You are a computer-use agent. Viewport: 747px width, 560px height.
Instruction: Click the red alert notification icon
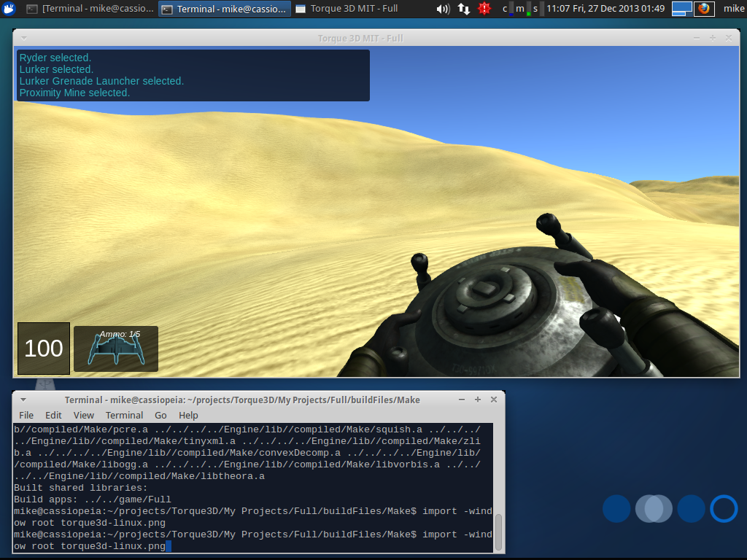click(x=484, y=9)
